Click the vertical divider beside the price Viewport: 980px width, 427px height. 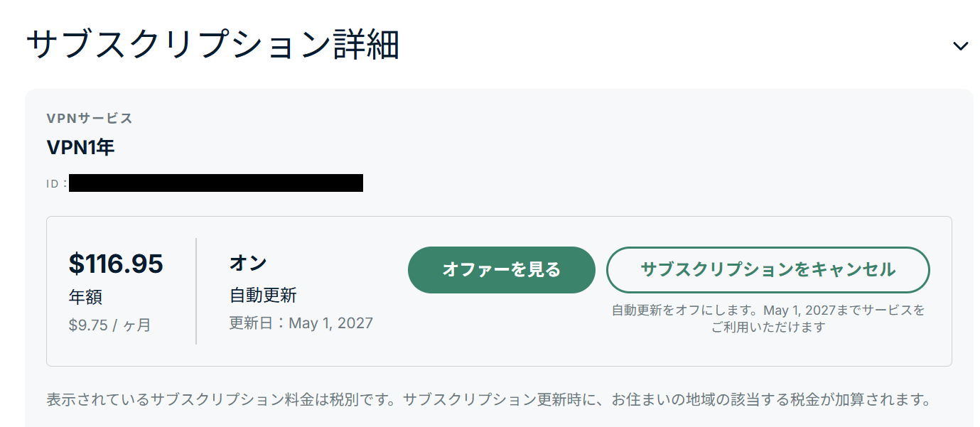[196, 291]
